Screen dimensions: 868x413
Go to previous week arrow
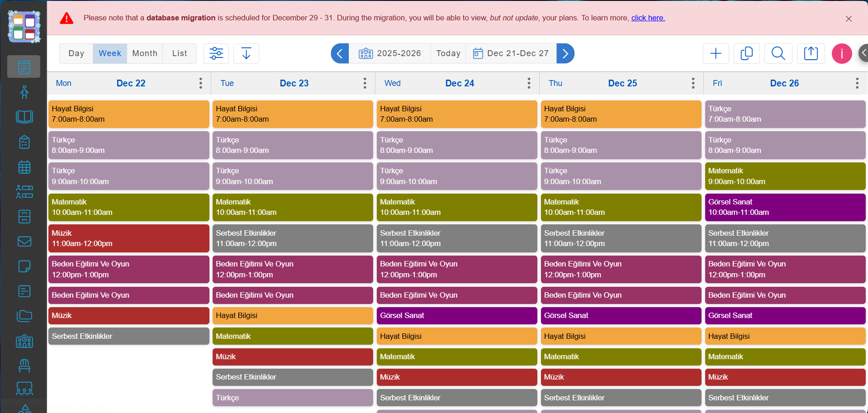point(340,53)
